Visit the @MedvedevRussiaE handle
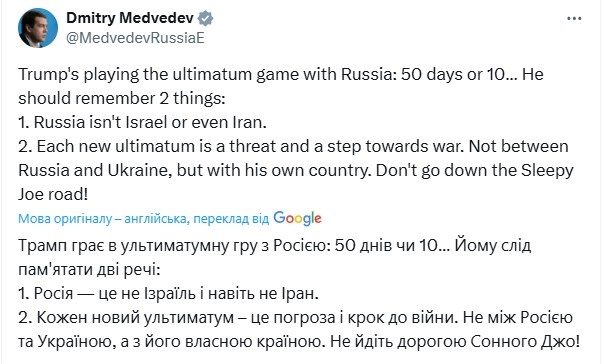This screenshot has height=364, width=604. pyautogui.click(x=135, y=38)
